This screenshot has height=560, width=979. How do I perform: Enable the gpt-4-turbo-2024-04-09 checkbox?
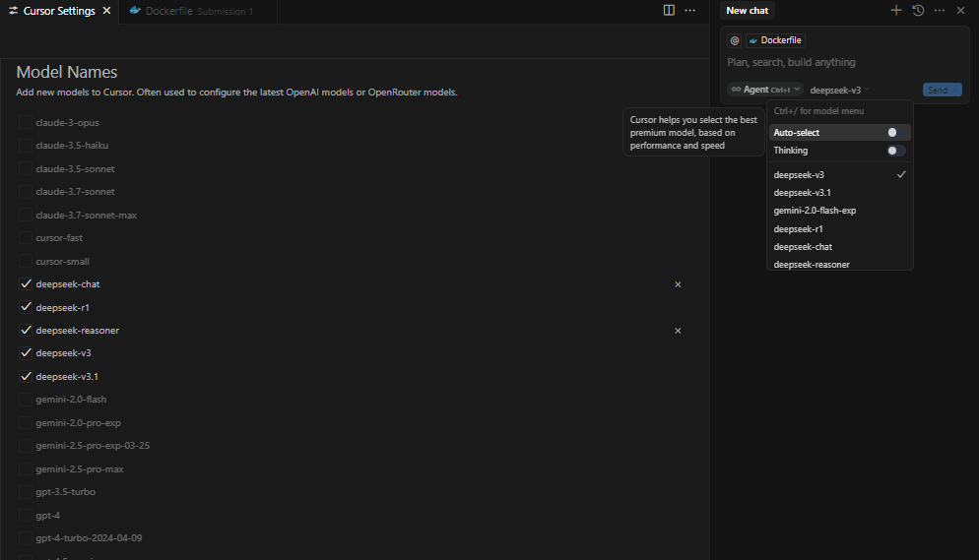point(25,537)
